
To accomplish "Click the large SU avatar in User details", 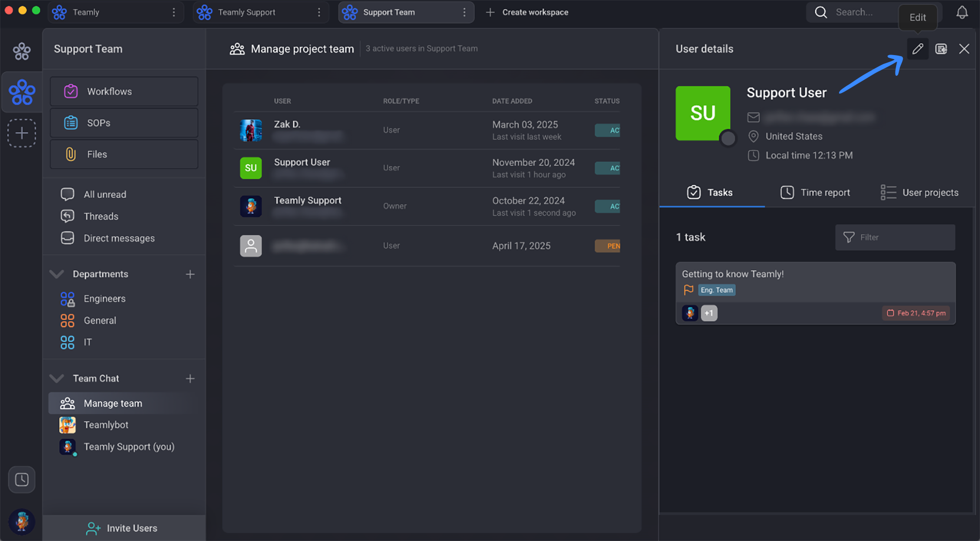I will click(x=703, y=113).
